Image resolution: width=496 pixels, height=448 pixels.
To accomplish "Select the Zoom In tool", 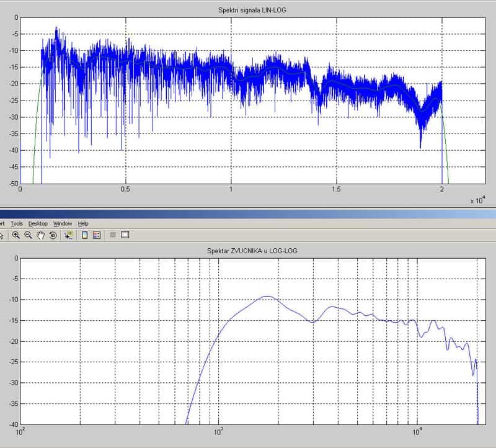I will (16, 235).
